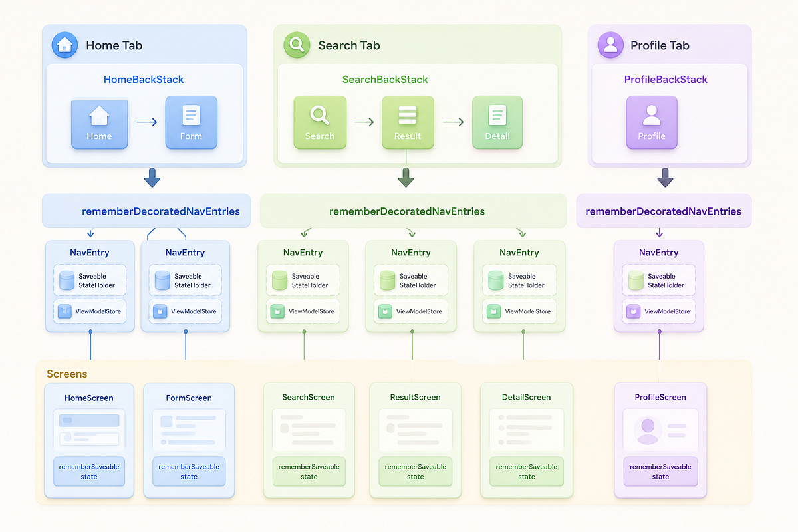Click the Home Tab house icon
This screenshot has width=798, height=532.
(x=65, y=45)
